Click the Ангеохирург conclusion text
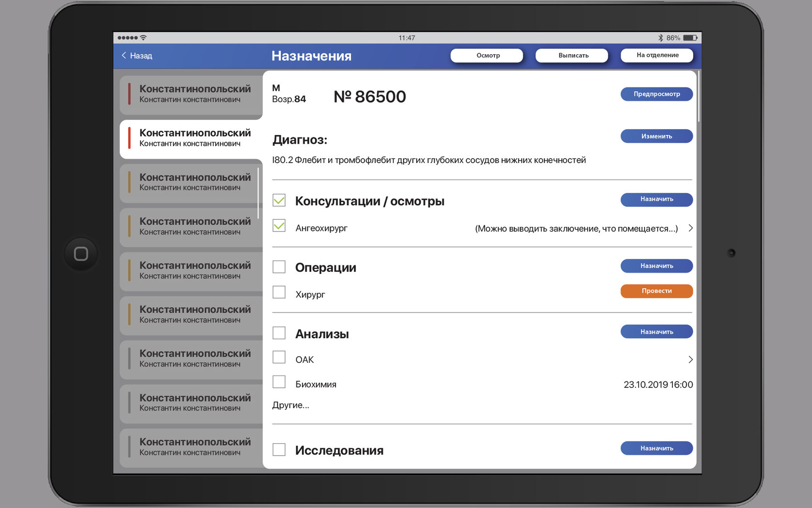Viewport: 812px width, 508px height. 577,228
